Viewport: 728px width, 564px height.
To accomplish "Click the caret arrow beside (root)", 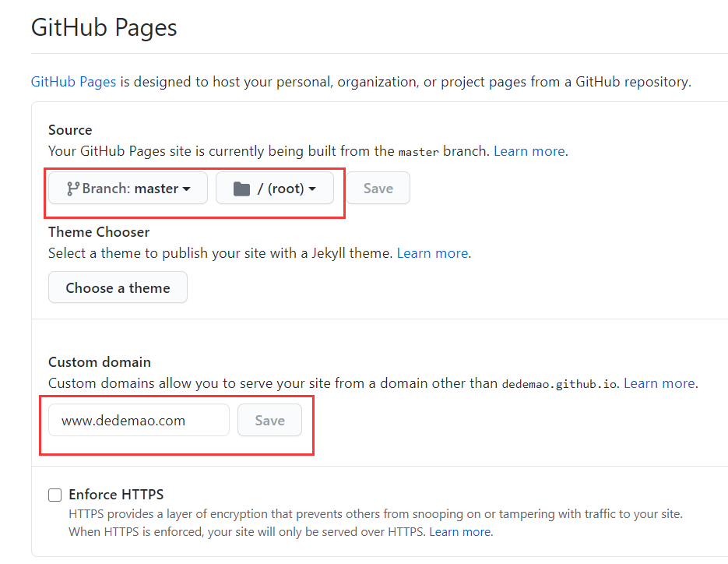I will pos(312,189).
